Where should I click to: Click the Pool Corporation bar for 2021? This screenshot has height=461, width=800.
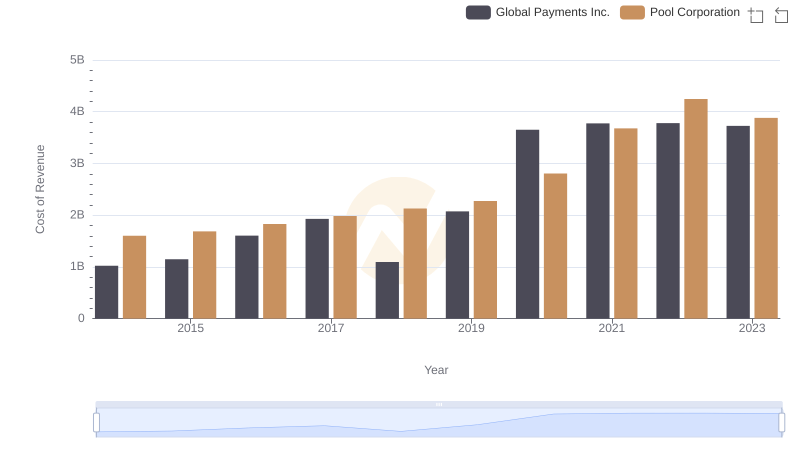point(626,224)
